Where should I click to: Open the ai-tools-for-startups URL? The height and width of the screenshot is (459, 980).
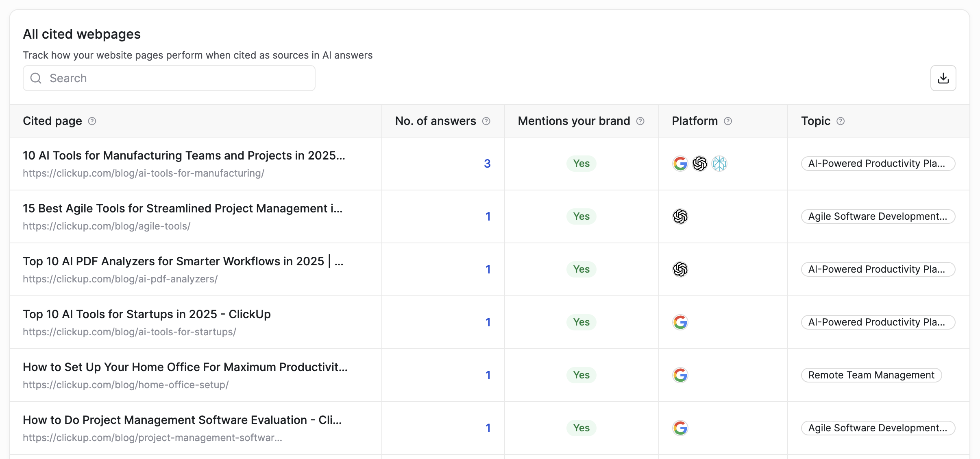tap(129, 332)
